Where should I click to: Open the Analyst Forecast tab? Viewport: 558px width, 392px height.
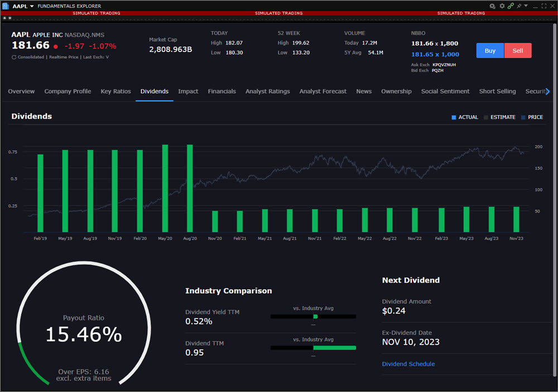click(323, 91)
